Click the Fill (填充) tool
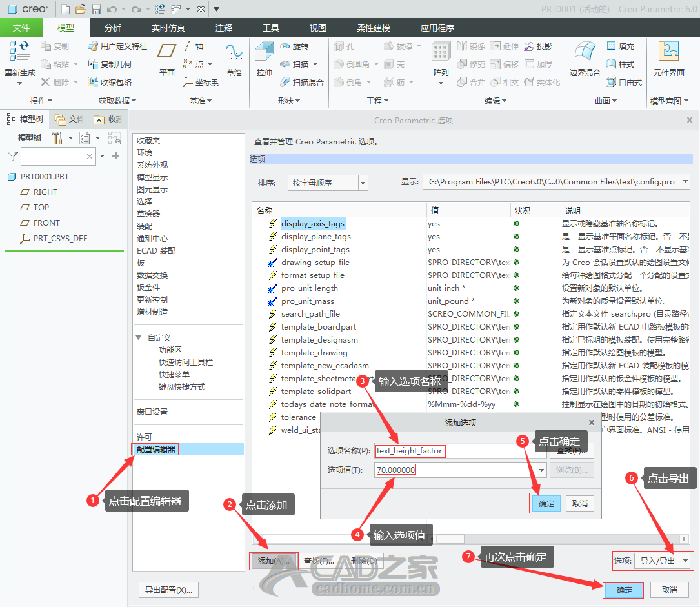 (620, 46)
